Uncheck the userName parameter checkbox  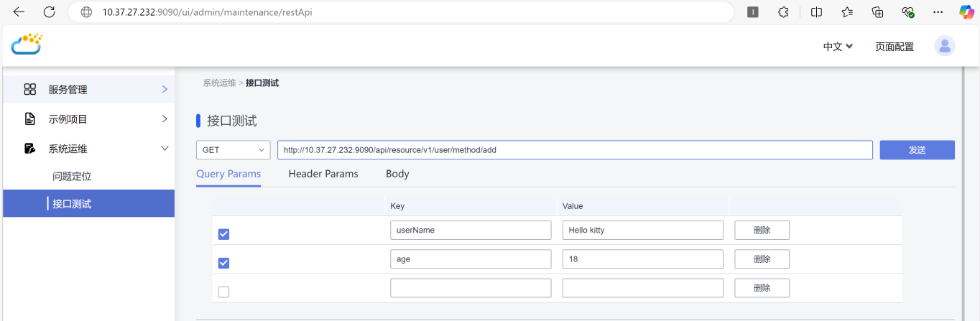point(223,234)
